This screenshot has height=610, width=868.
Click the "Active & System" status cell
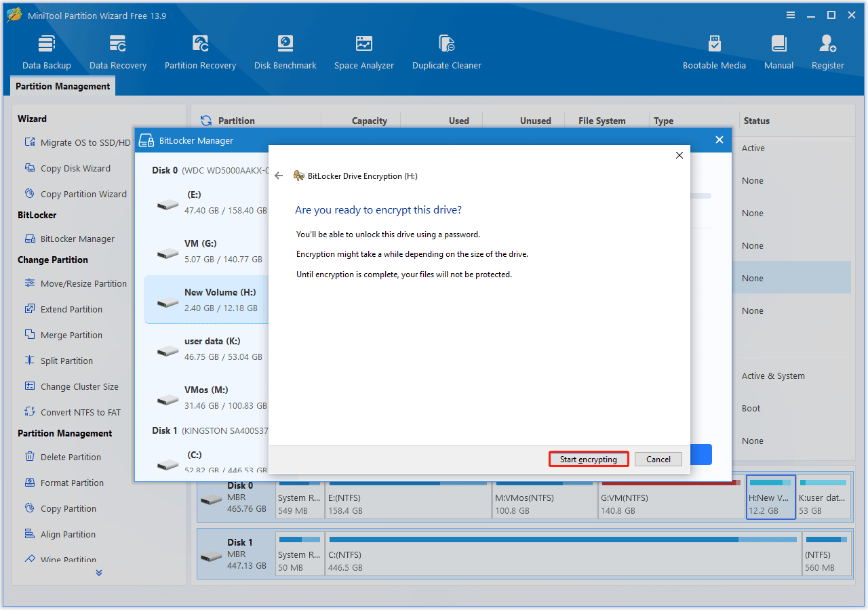point(773,375)
